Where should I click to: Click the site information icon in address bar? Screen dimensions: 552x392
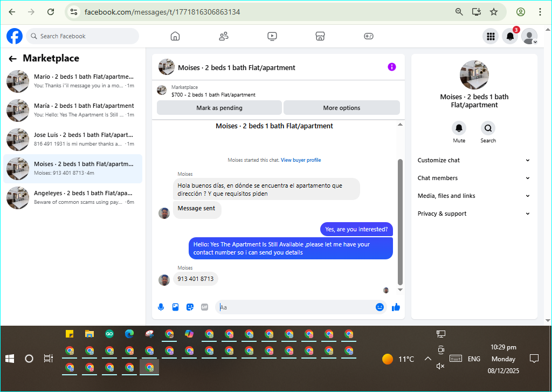tap(73, 12)
